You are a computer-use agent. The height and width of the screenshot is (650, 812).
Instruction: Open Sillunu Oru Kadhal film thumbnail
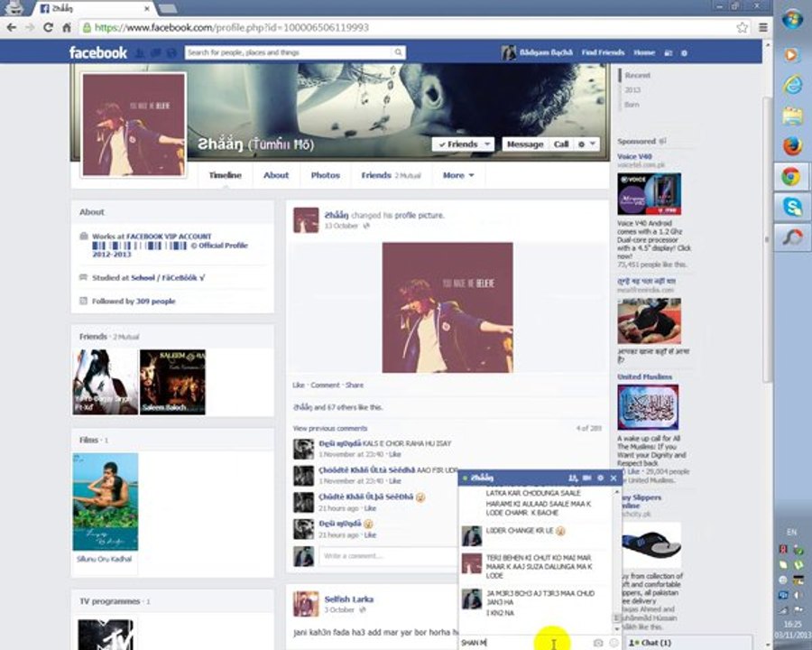coord(106,502)
